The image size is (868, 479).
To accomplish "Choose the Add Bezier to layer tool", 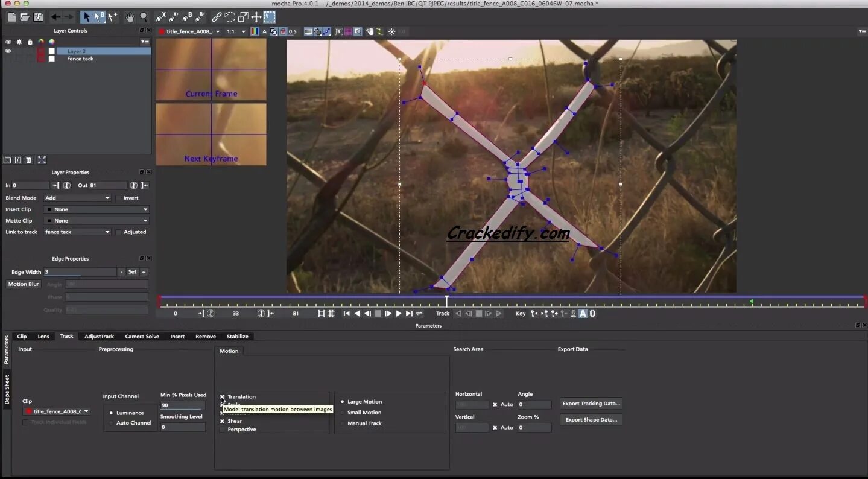I will pyautogui.click(x=201, y=17).
